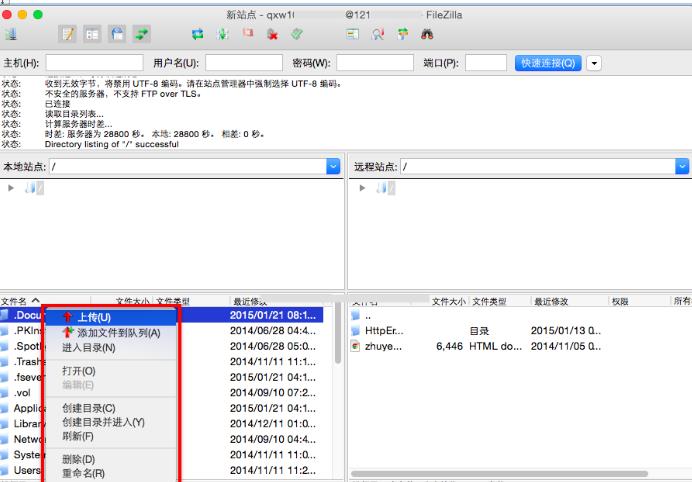Viewport: 692px width, 482px height.
Task: Sort local list by 文件名 column
Action: [x=45, y=301]
